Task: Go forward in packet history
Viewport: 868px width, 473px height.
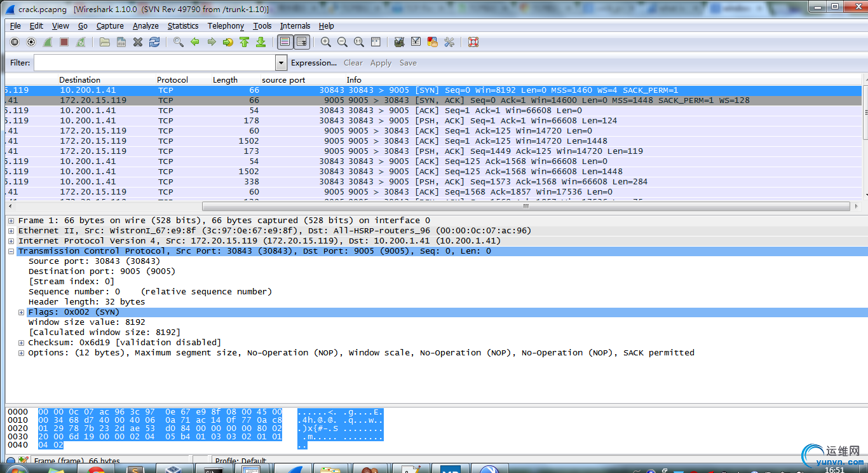Action: point(212,42)
